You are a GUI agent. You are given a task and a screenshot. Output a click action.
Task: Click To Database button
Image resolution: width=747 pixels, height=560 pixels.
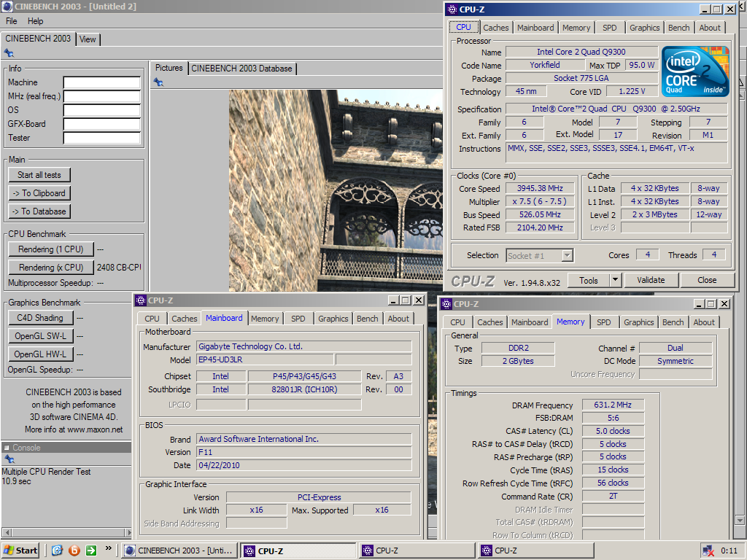(x=39, y=211)
